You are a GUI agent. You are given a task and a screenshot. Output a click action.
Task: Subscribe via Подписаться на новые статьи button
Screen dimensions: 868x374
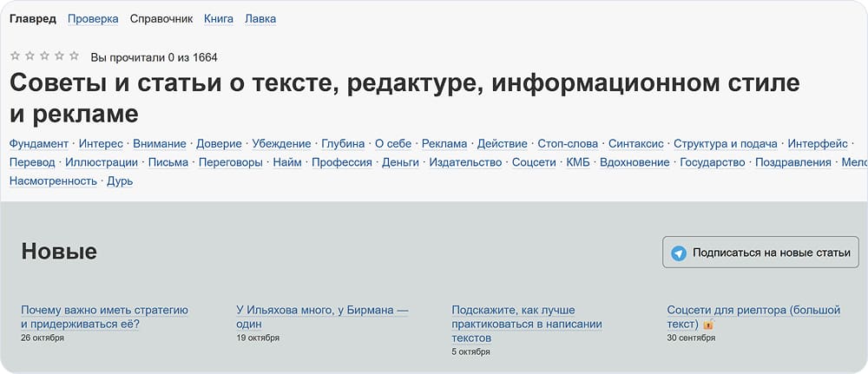(760, 253)
